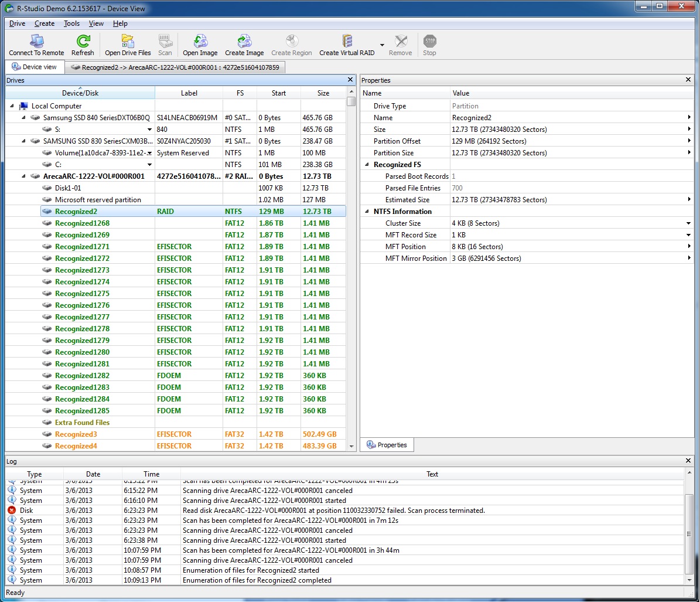The image size is (700, 602).
Task: Collapse the NTFS Information properties group
Action: [367, 211]
